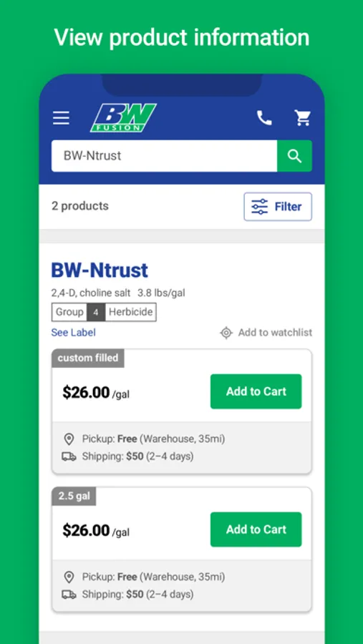Screen dimensions: 363x644
Task: Click the green search magnifier button
Action: click(294, 156)
